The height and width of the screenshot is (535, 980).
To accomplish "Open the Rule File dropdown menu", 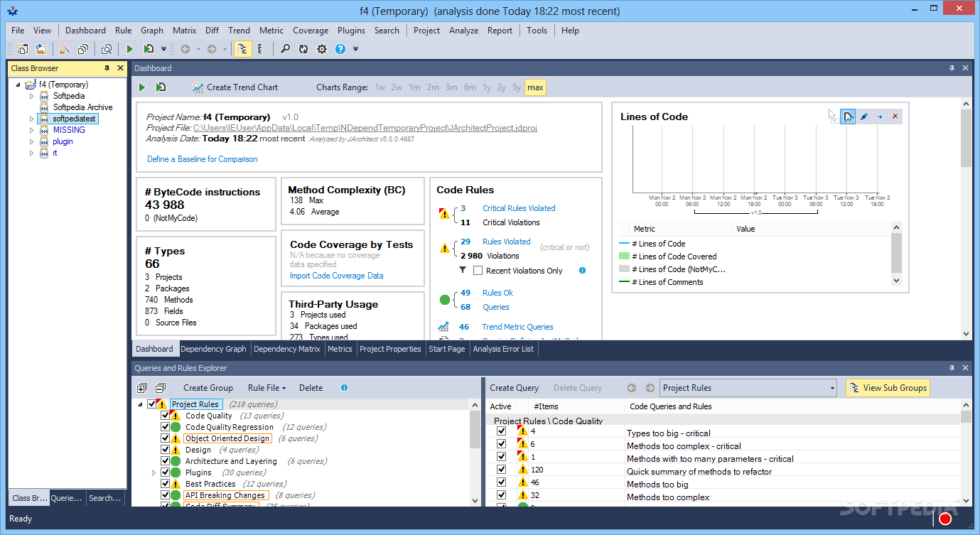I will 266,388.
